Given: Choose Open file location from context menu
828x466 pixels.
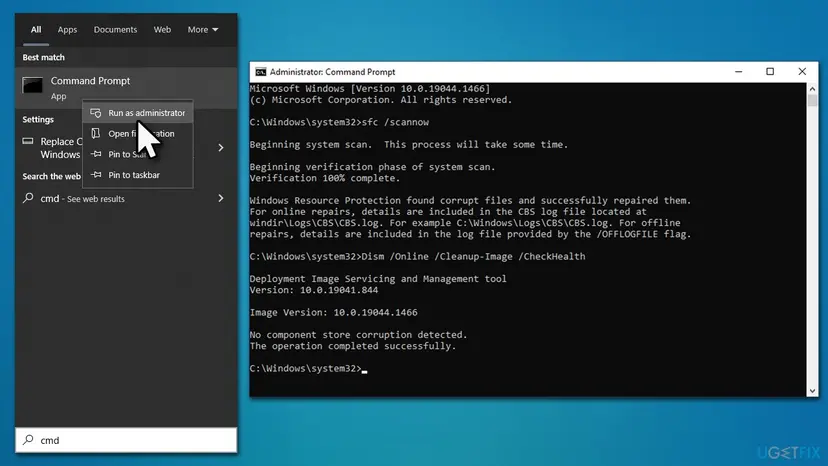Looking at the screenshot, I should click(x=138, y=134).
